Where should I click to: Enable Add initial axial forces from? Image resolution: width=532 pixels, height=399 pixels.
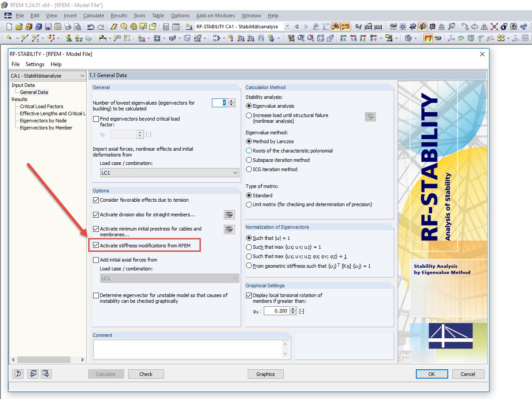tap(96, 261)
